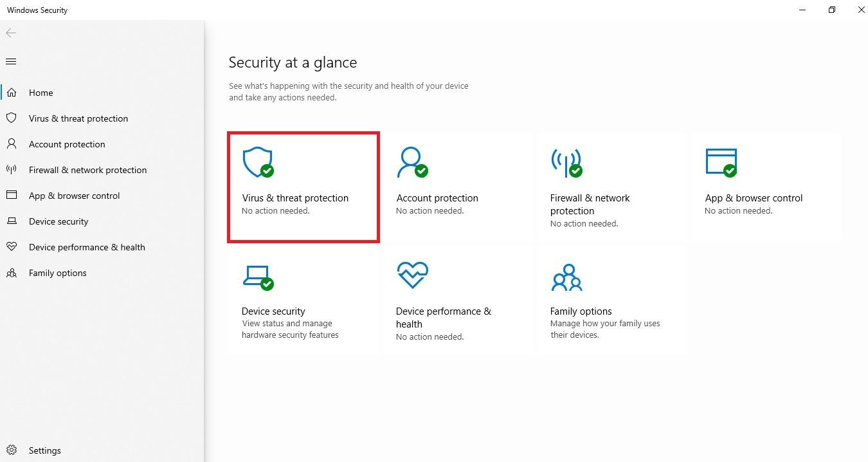Select Family options in the sidebar
This screenshot has width=868, height=462.
pyautogui.click(x=57, y=273)
